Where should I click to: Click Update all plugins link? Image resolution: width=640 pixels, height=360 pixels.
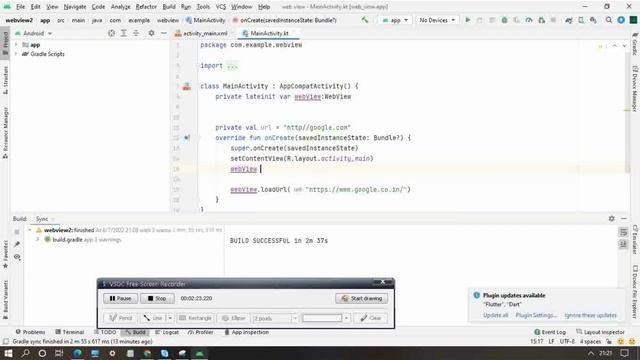pos(496,315)
